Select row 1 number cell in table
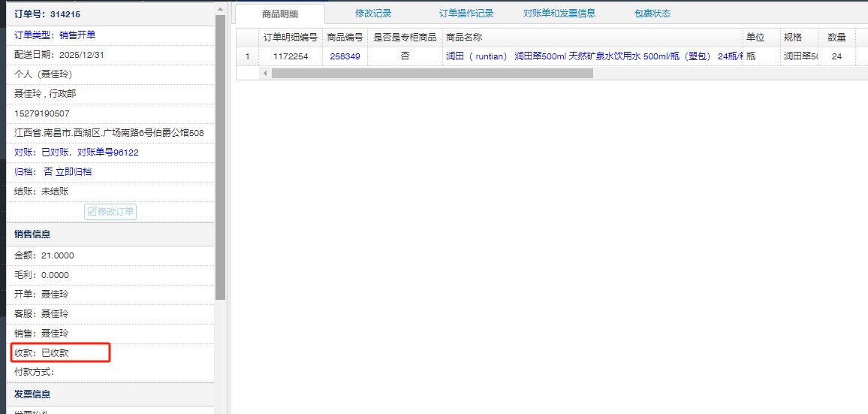The width and height of the screenshot is (868, 414). click(x=247, y=56)
